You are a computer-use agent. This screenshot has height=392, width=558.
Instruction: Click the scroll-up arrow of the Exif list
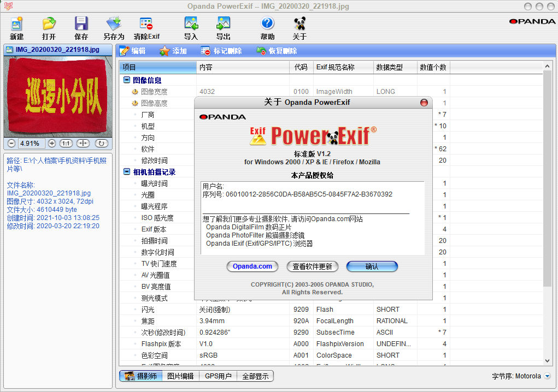[547, 66]
